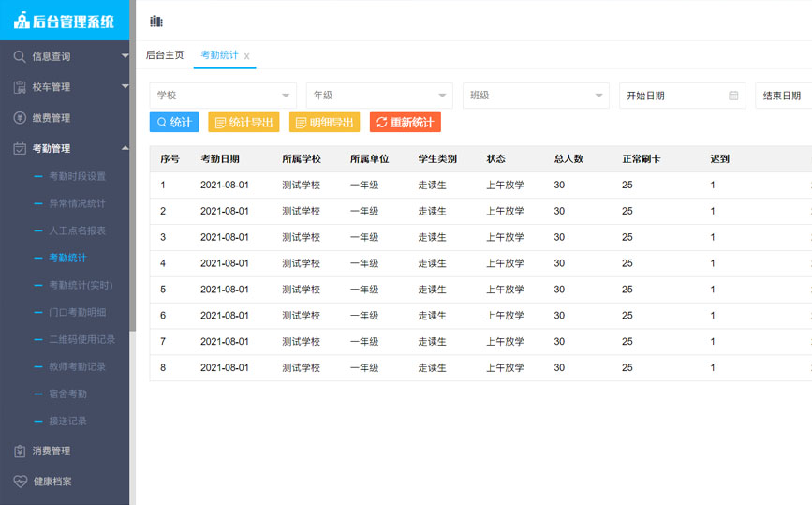Viewport: 812px width, 505px height.
Task: Open 人工点名报表 submenu item
Action: click(x=77, y=230)
